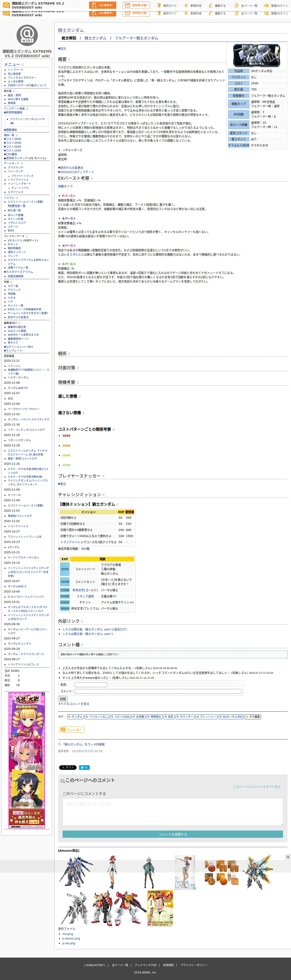
Task: Click the SDガンダム外伝 tag
Action: (231, 717)
